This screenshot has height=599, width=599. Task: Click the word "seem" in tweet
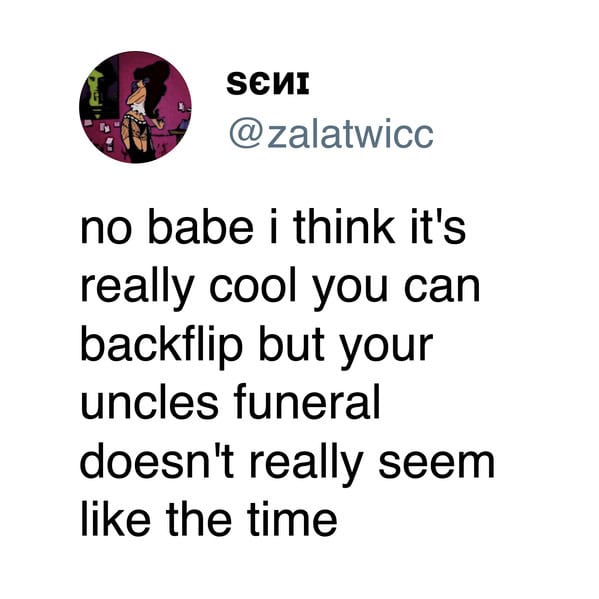(437, 463)
